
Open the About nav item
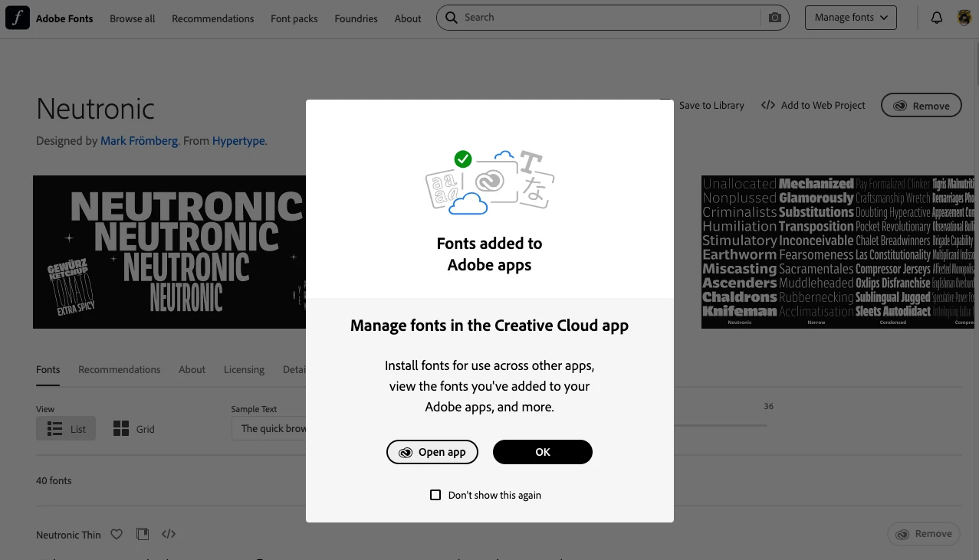pyautogui.click(x=408, y=18)
